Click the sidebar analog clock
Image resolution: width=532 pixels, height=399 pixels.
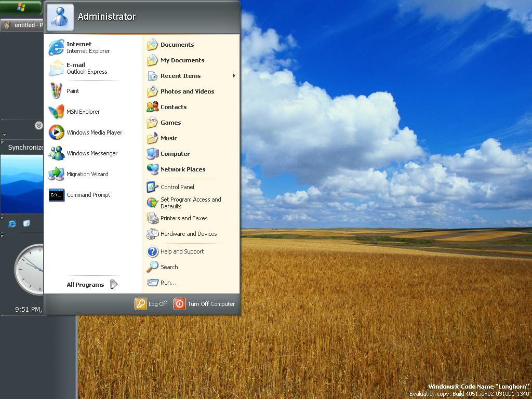[x=29, y=270]
